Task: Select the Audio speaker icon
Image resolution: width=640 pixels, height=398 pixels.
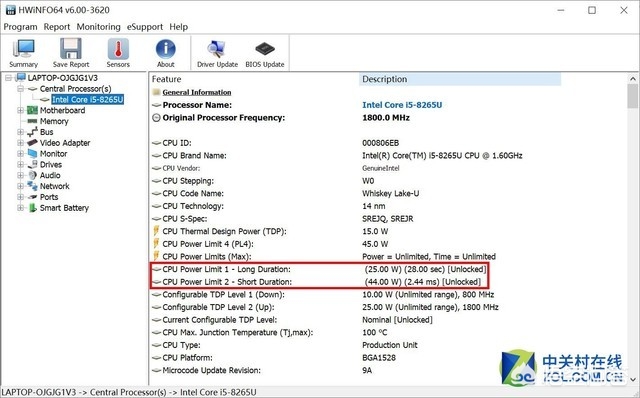Action: (32, 175)
